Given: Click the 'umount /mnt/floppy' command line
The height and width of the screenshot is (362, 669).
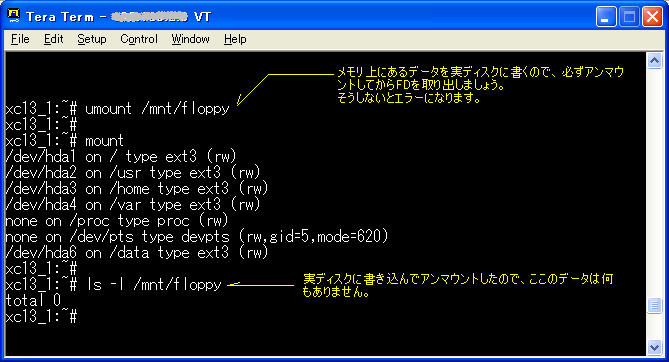Looking at the screenshot, I should point(117,109).
